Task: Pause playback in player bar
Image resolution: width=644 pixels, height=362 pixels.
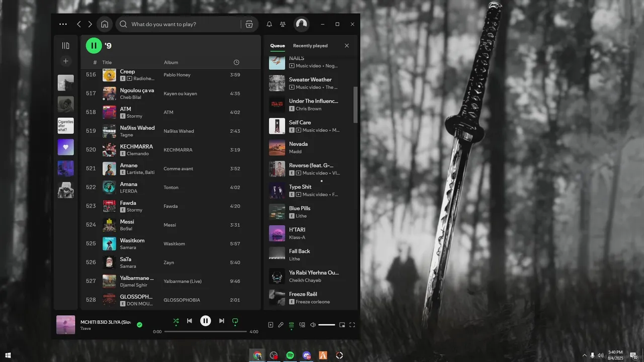Action: pos(205,321)
